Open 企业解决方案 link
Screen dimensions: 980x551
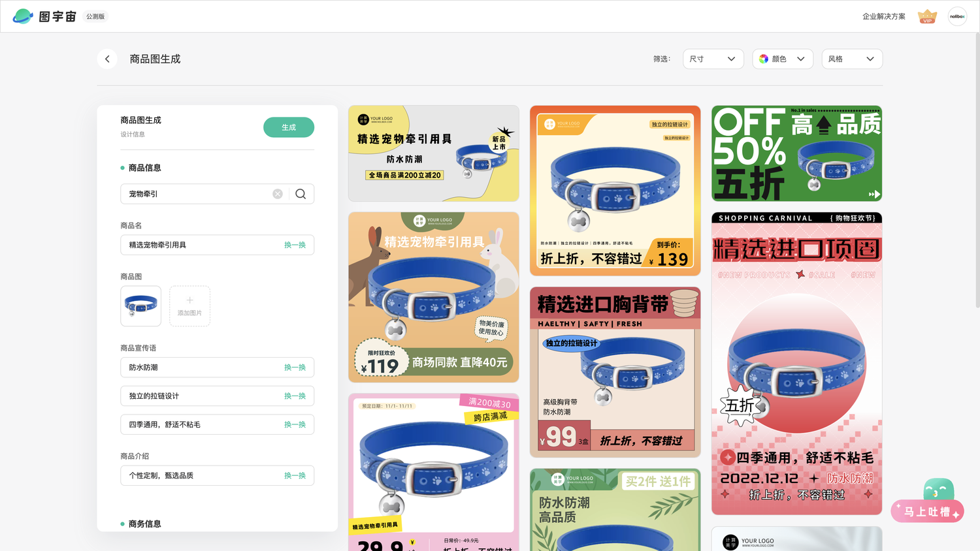[883, 16]
